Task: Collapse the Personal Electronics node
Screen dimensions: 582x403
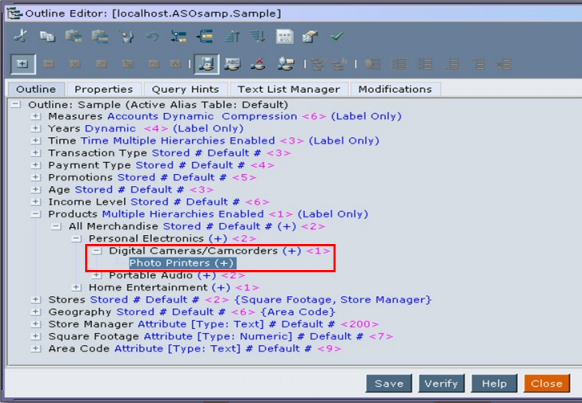Action: click(76, 239)
